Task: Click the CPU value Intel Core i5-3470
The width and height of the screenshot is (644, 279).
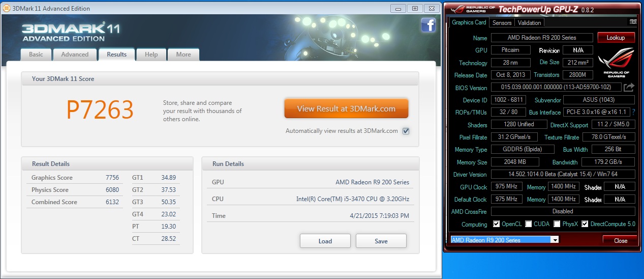Action: coord(353,199)
